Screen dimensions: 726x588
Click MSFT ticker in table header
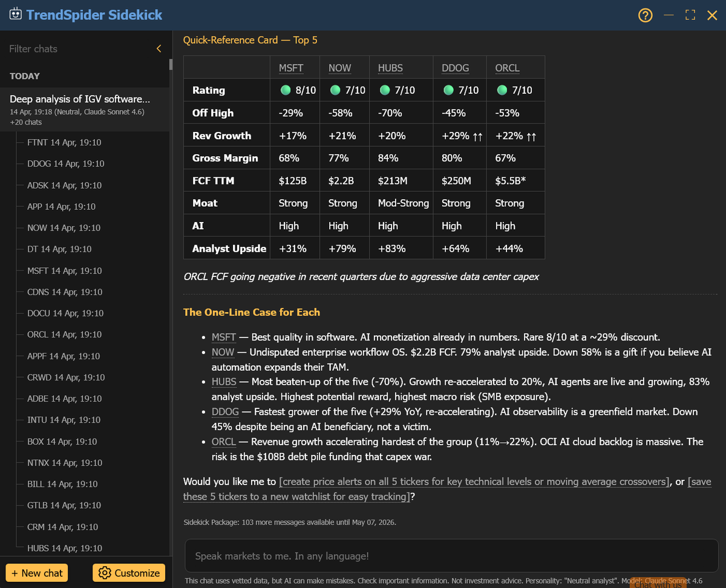(291, 68)
